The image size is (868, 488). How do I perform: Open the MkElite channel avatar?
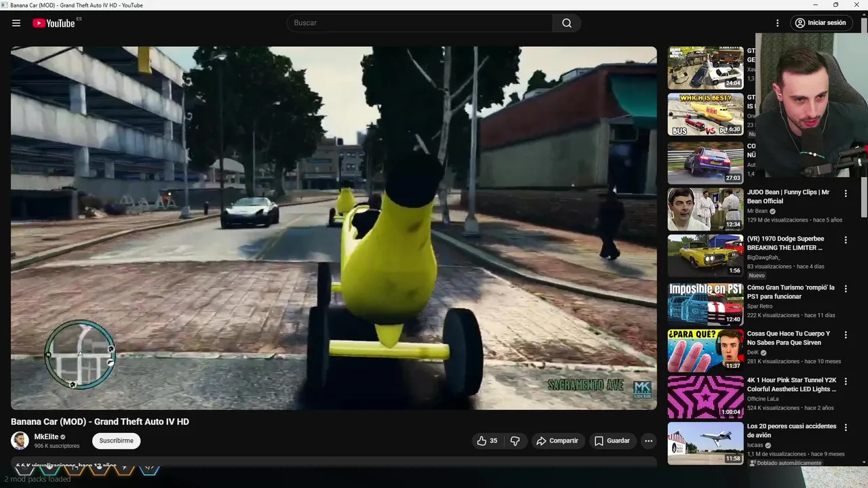(20, 441)
